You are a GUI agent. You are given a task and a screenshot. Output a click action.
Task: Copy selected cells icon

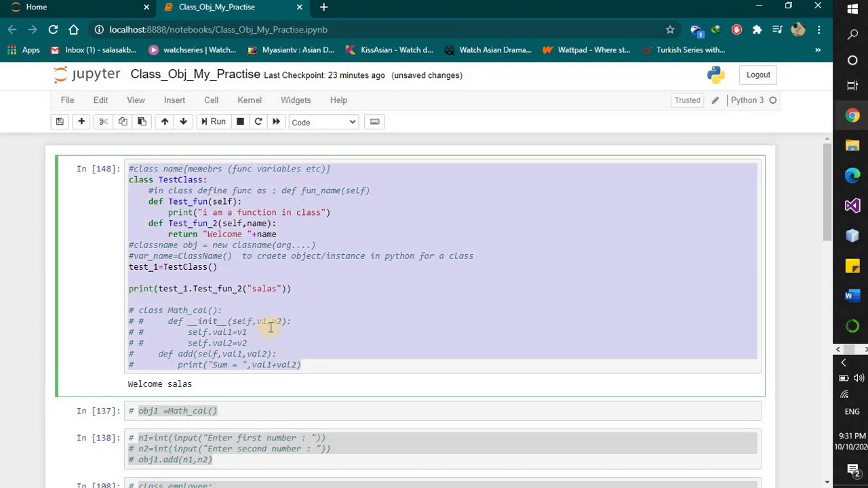[123, 122]
